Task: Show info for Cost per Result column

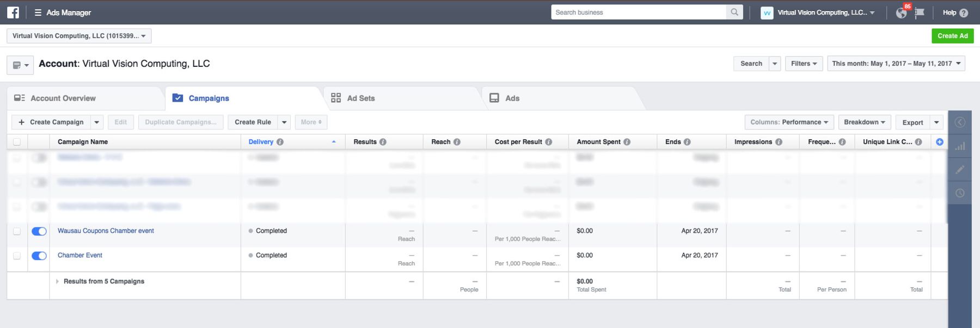Action: coord(548,142)
